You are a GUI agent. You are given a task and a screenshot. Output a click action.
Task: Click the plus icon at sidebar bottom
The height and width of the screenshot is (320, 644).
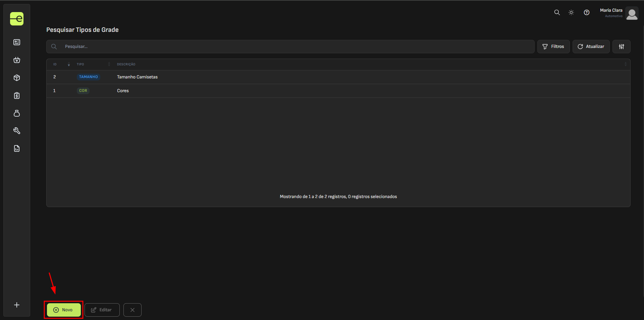coord(17,305)
